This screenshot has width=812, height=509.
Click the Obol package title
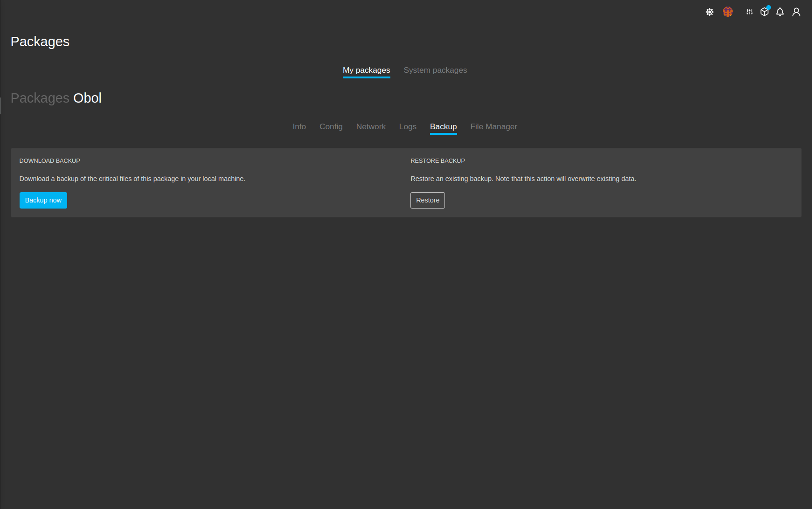pyautogui.click(x=87, y=98)
